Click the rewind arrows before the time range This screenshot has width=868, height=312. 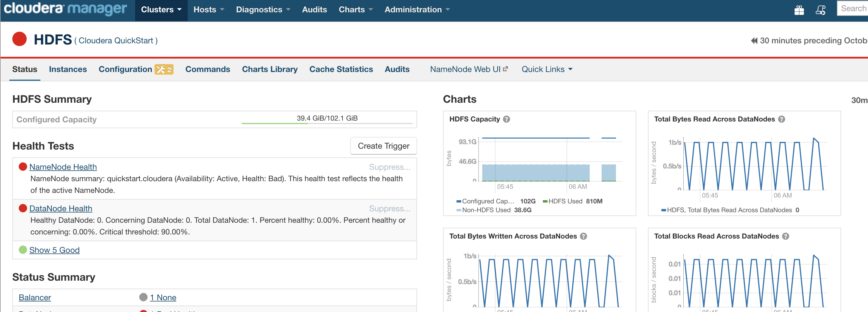point(754,41)
